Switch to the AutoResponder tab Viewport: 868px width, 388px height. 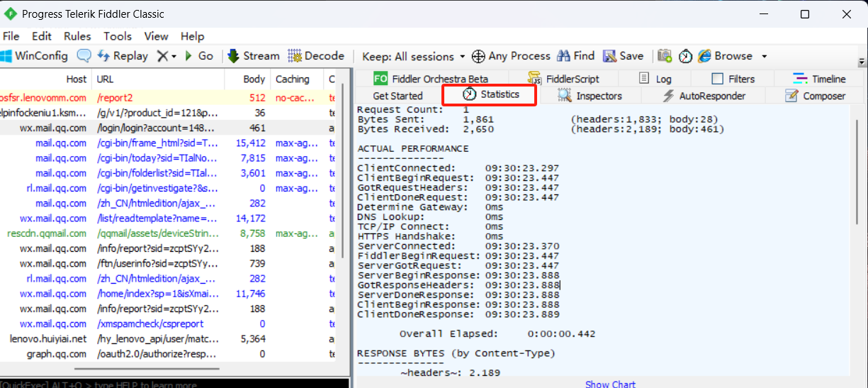coord(704,96)
